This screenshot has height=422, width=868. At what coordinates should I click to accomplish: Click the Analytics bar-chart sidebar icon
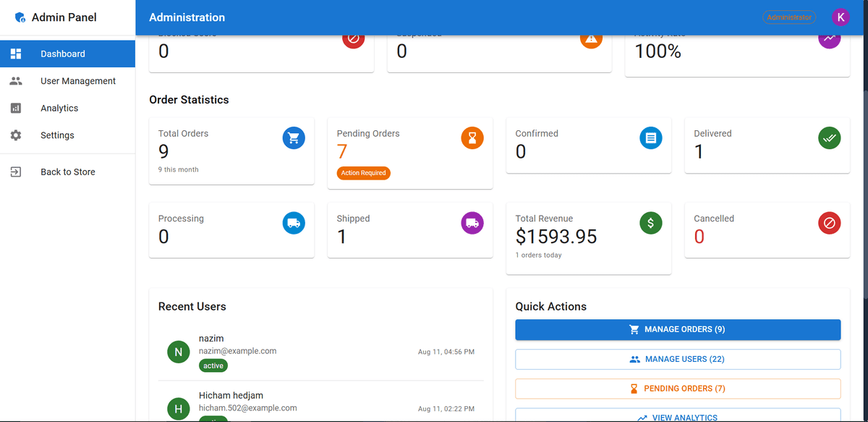click(x=16, y=108)
